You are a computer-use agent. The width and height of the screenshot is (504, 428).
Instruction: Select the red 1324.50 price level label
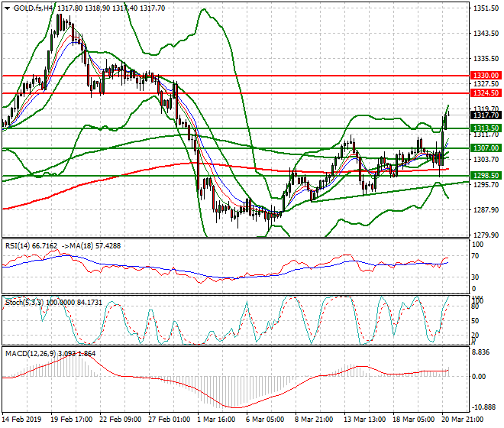pos(485,92)
